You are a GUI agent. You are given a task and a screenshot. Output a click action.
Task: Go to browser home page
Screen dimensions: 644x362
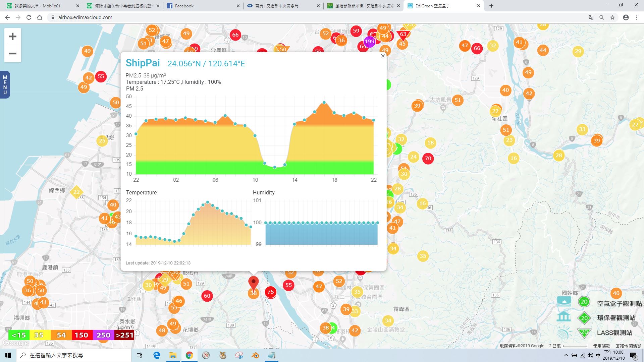pyautogui.click(x=40, y=17)
